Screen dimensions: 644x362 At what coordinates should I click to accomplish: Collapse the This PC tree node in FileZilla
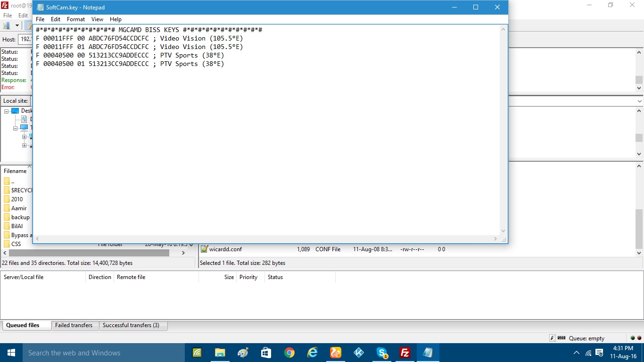coord(16,128)
